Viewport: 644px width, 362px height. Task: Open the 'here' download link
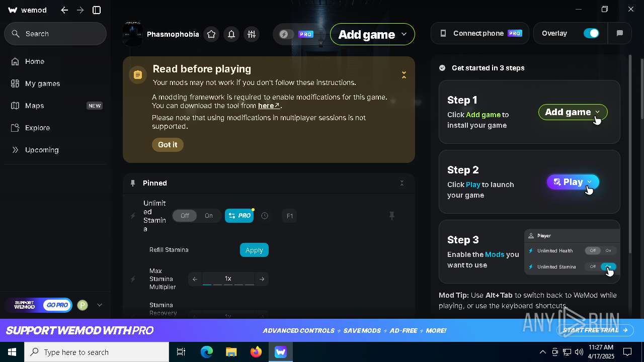tap(269, 106)
